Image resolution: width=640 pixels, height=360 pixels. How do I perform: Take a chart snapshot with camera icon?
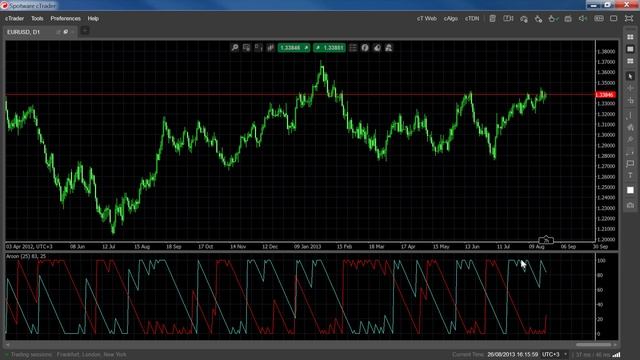630,205
